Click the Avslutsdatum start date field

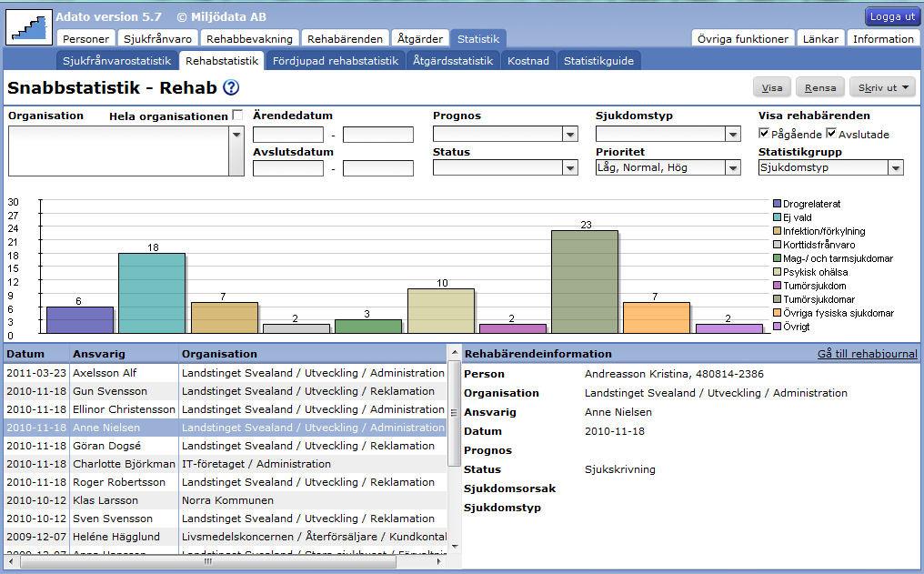288,168
